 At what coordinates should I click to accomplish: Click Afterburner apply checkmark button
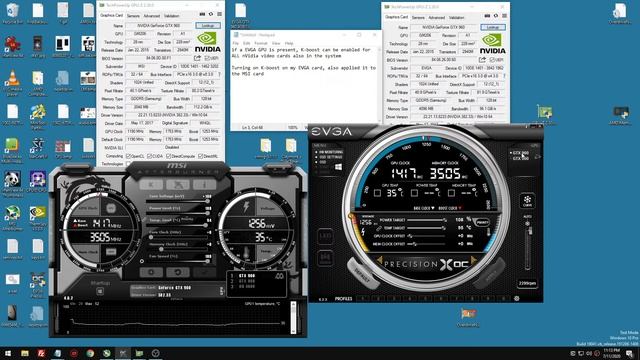(x=204, y=272)
